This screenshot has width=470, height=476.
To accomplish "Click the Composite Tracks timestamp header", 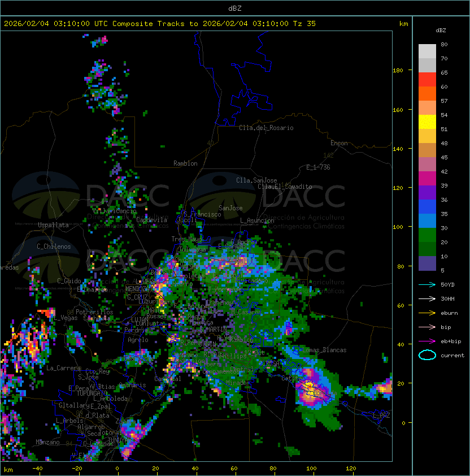I will 160,24.
